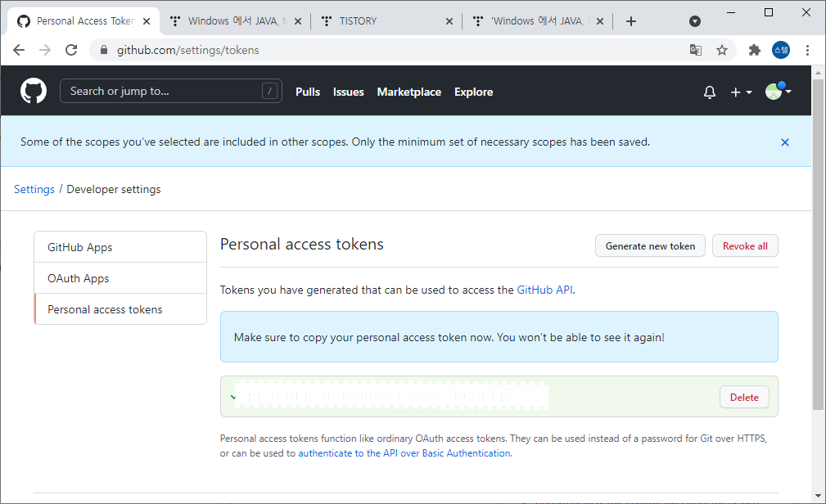The image size is (826, 504).
Task: Click the browser back arrow
Action: 19,50
